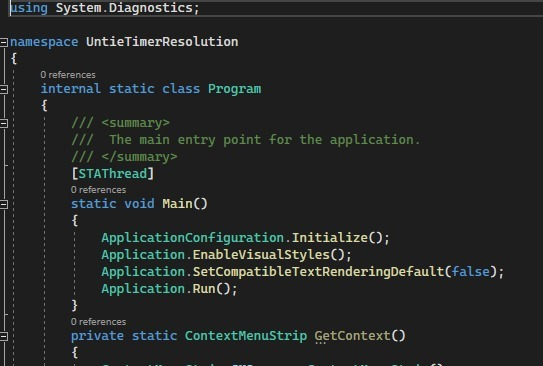543x366 pixels.
Task: Collapse the summary comment block
Action: (x=4, y=124)
